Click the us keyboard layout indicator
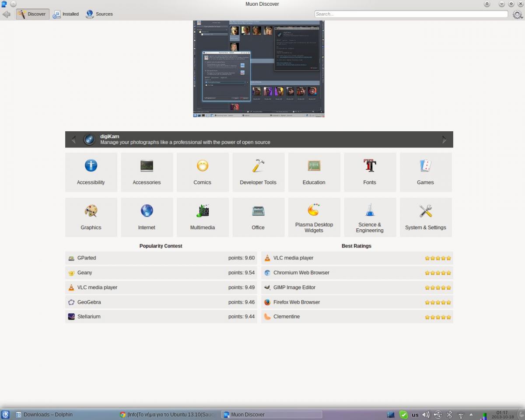The image size is (525, 420). pos(415,415)
